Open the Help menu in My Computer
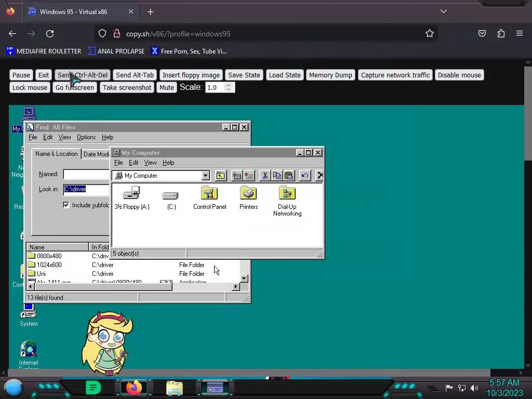The image size is (532, 399). tap(168, 163)
